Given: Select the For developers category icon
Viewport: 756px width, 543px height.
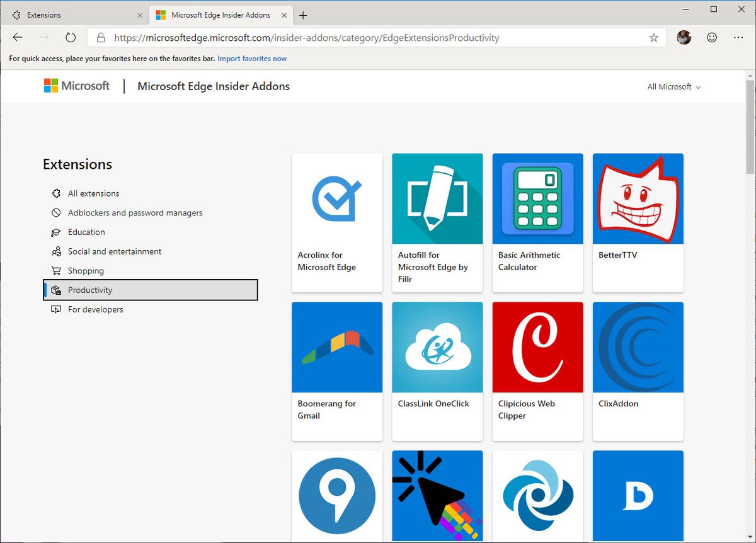Looking at the screenshot, I should tap(56, 309).
